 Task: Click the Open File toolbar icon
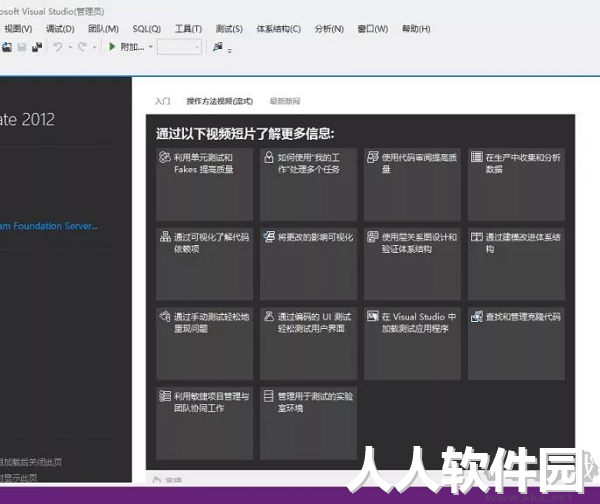pos(7,47)
